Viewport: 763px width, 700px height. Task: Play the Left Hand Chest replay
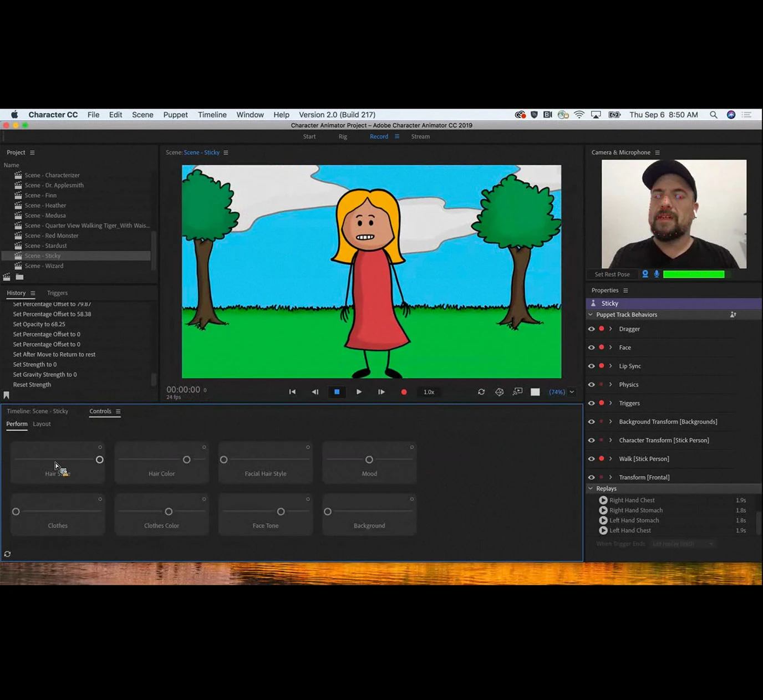click(x=603, y=530)
